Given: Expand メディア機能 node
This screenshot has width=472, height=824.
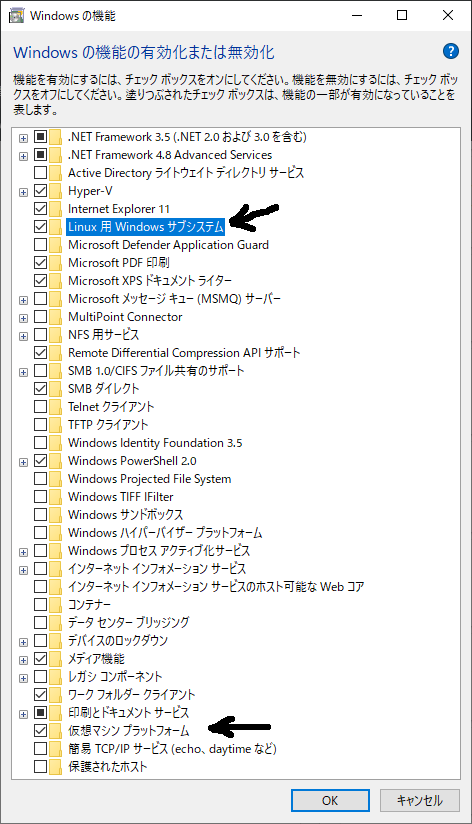Looking at the screenshot, I should (23, 660).
